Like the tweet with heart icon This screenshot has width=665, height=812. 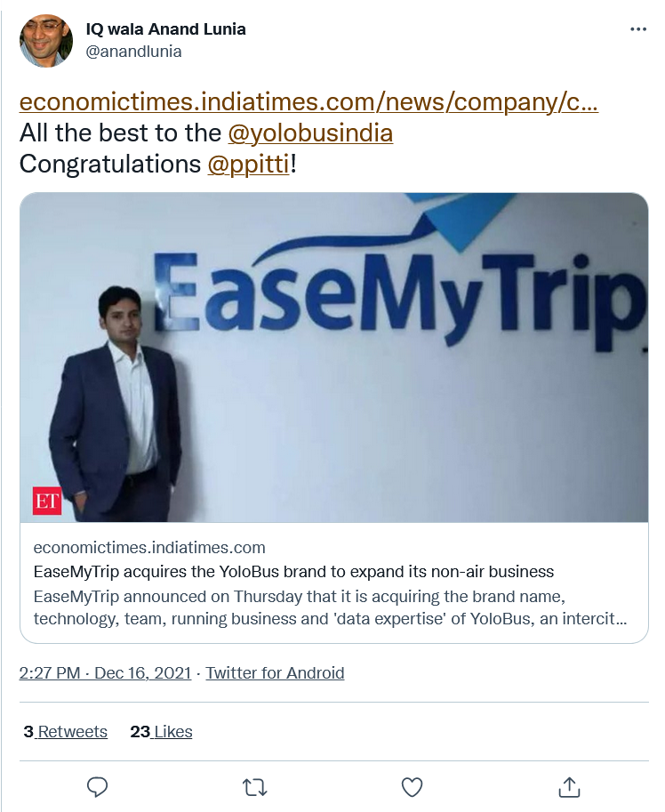[x=412, y=787]
